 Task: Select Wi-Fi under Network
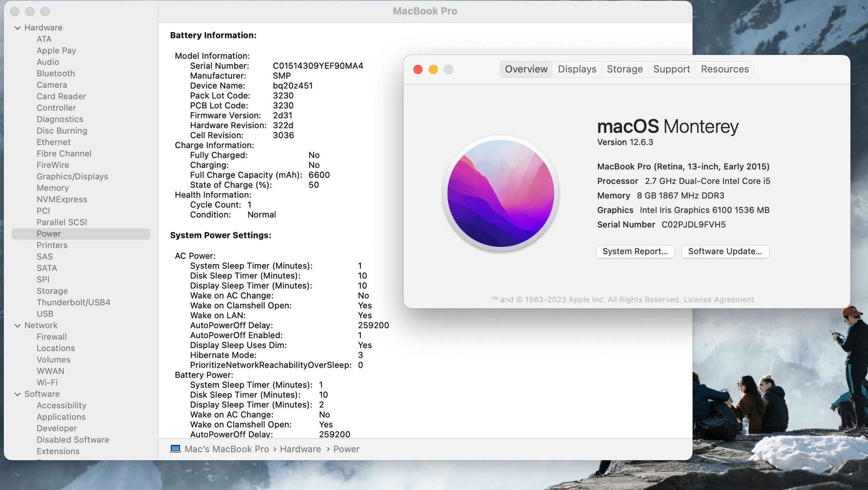[47, 382]
